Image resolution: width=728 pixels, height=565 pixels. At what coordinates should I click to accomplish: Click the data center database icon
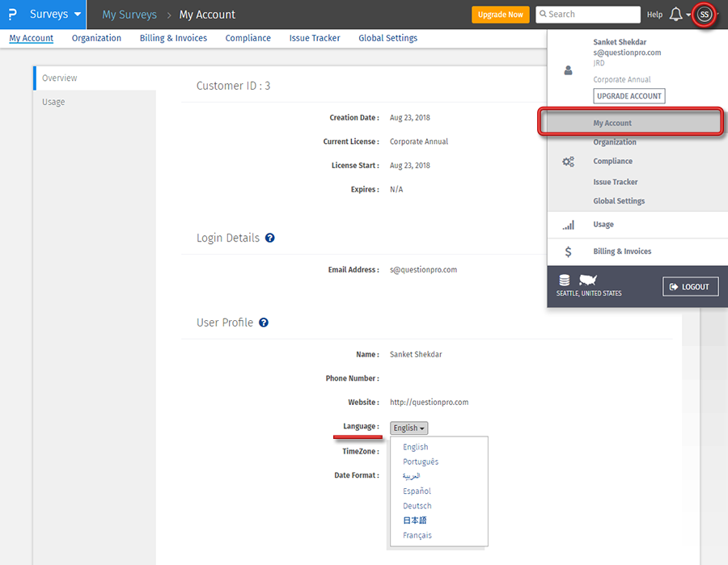565,280
